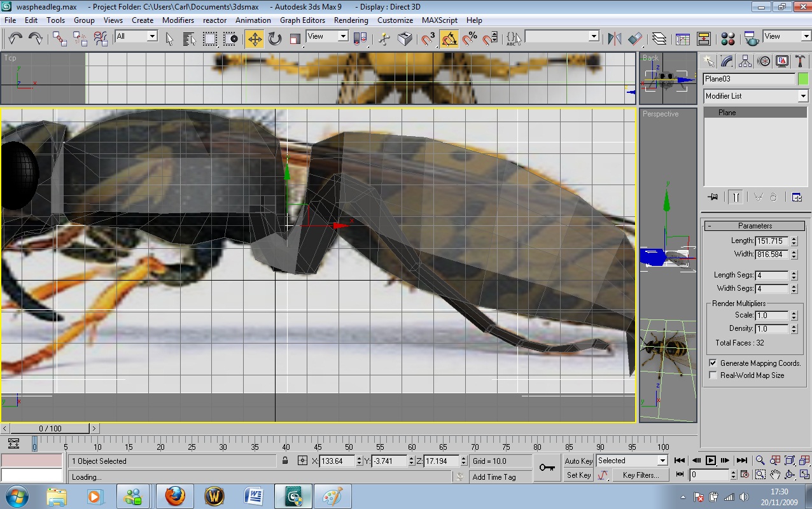812x509 pixels.
Task: Activate the Select and Link tool
Action: [60, 39]
